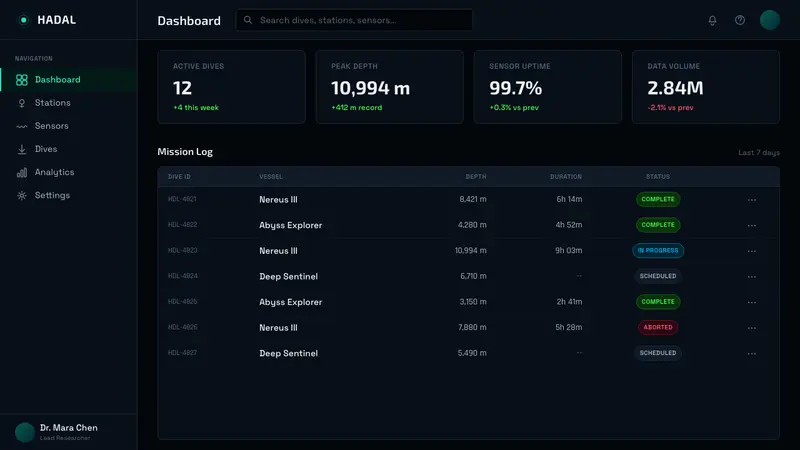Open the Dives navigation item
This screenshot has height=450, width=800.
point(68,149)
